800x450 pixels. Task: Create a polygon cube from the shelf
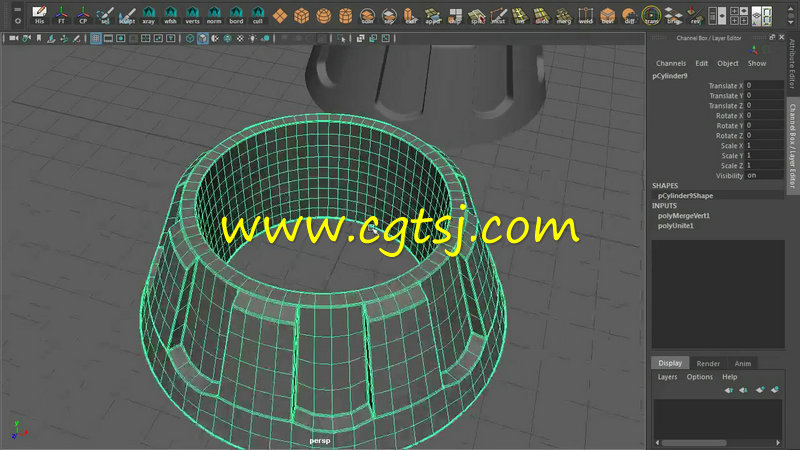[x=302, y=15]
